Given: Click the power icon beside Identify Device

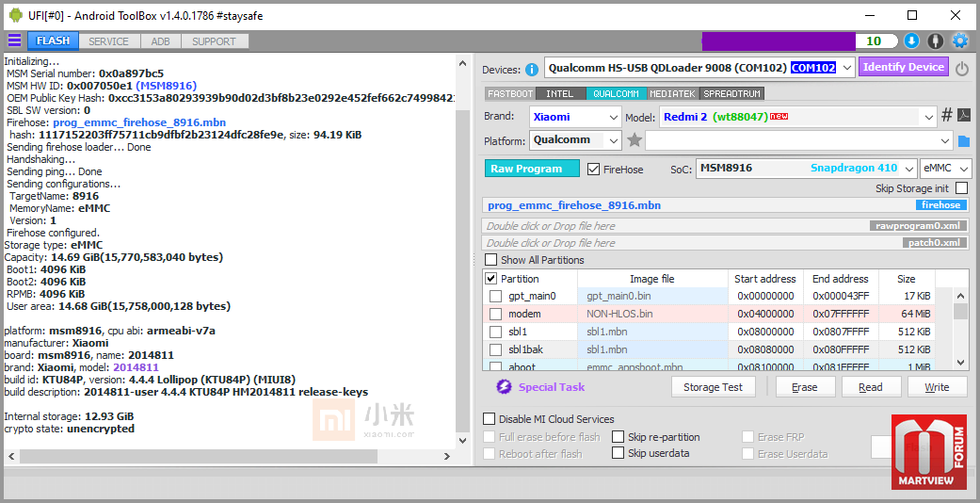Looking at the screenshot, I should tap(961, 68).
